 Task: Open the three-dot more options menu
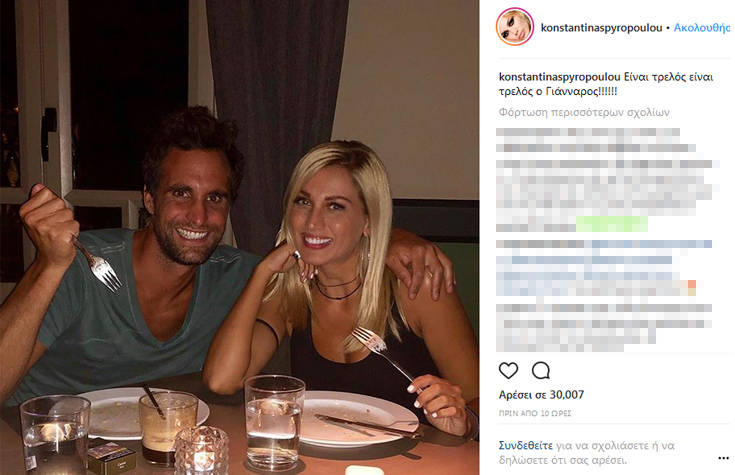(x=723, y=458)
